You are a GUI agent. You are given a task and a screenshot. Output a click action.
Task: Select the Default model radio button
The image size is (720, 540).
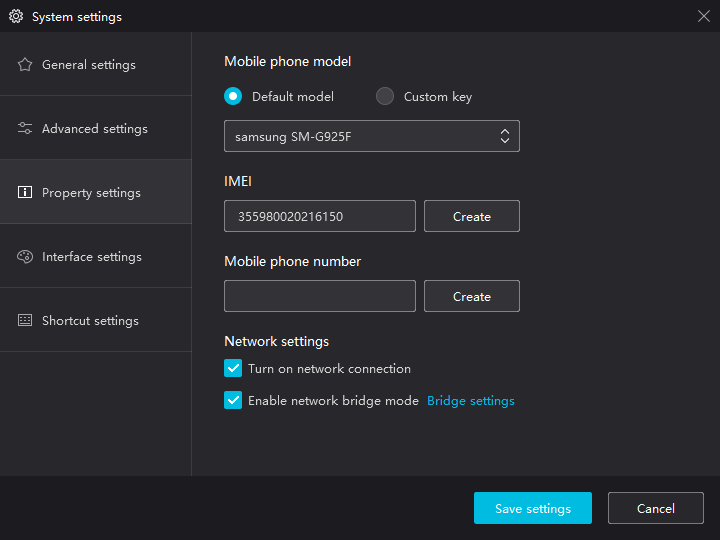point(233,97)
